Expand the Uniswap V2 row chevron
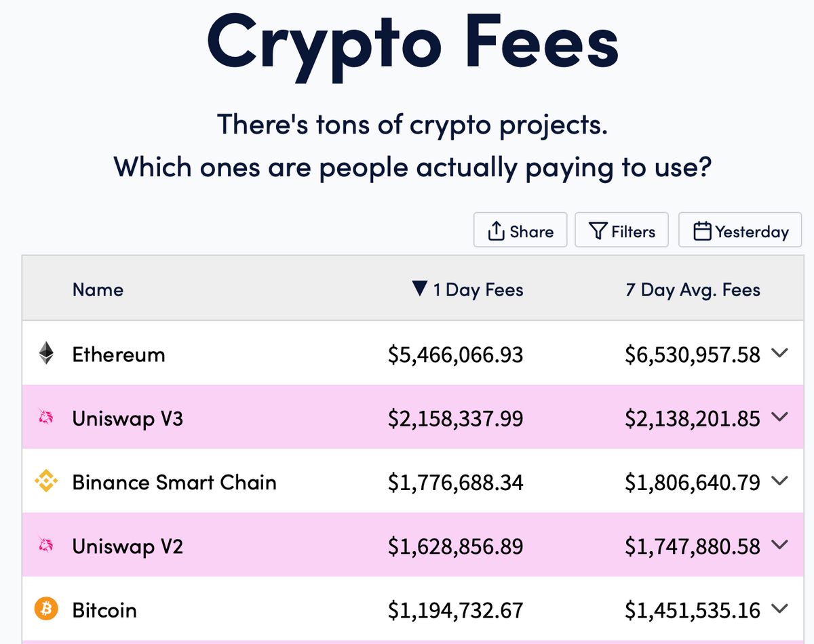Screen dimensions: 814x644 (780, 544)
